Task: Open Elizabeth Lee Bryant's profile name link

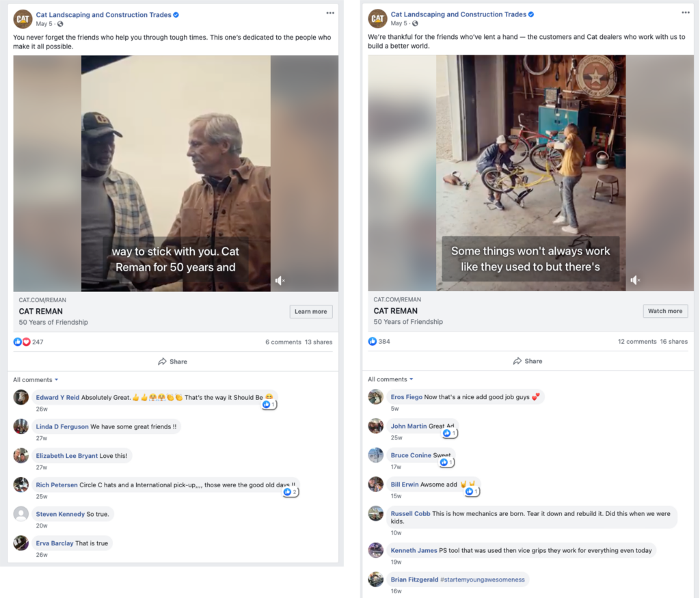Action: 66,456
